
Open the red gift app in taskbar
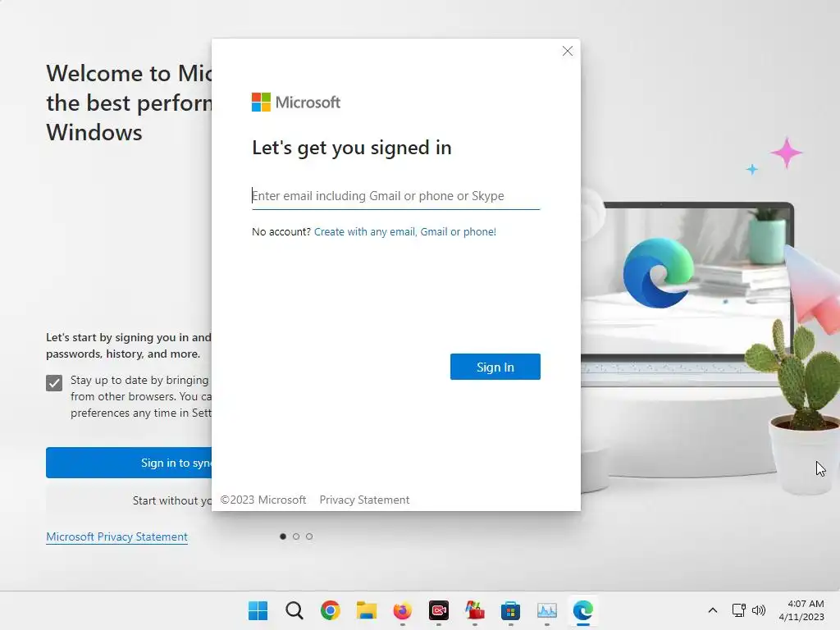point(475,610)
